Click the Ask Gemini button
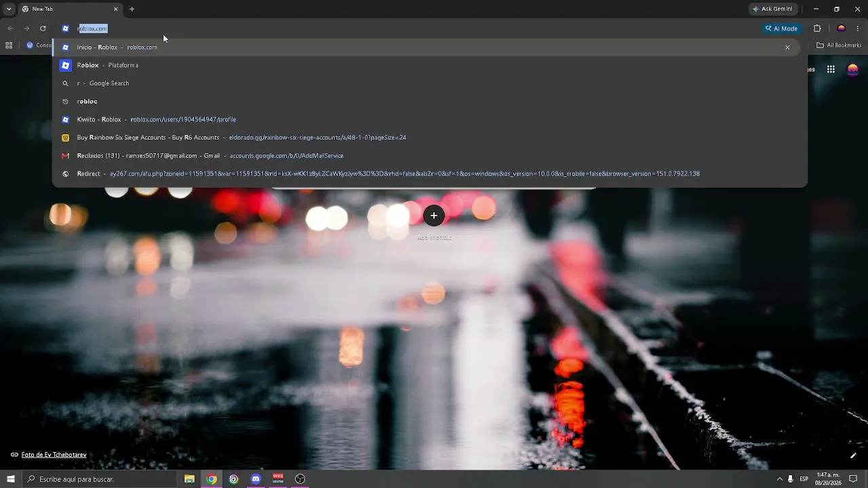Image resolution: width=868 pixels, height=488 pixels. click(x=772, y=9)
